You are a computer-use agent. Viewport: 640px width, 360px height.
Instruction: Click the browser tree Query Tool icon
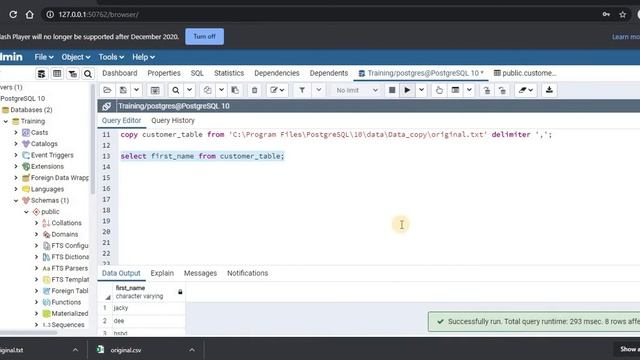click(x=41, y=74)
